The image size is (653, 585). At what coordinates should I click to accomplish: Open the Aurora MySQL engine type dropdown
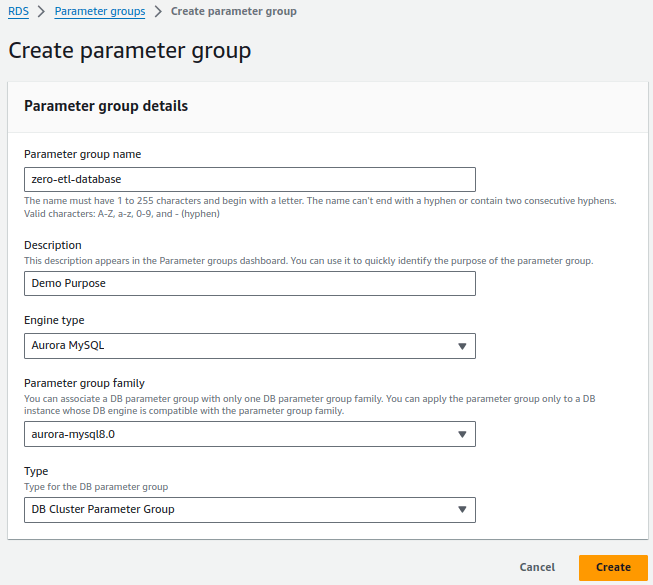click(x=249, y=346)
